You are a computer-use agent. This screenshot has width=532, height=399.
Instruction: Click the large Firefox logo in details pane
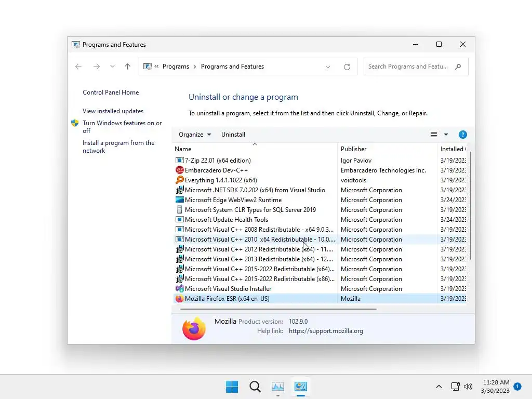pyautogui.click(x=194, y=328)
